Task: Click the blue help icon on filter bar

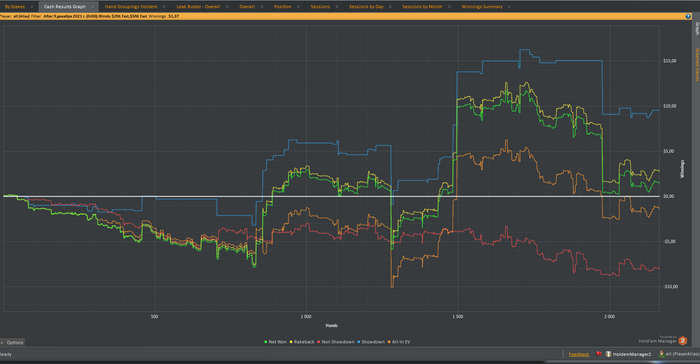Action: pyautogui.click(x=688, y=16)
